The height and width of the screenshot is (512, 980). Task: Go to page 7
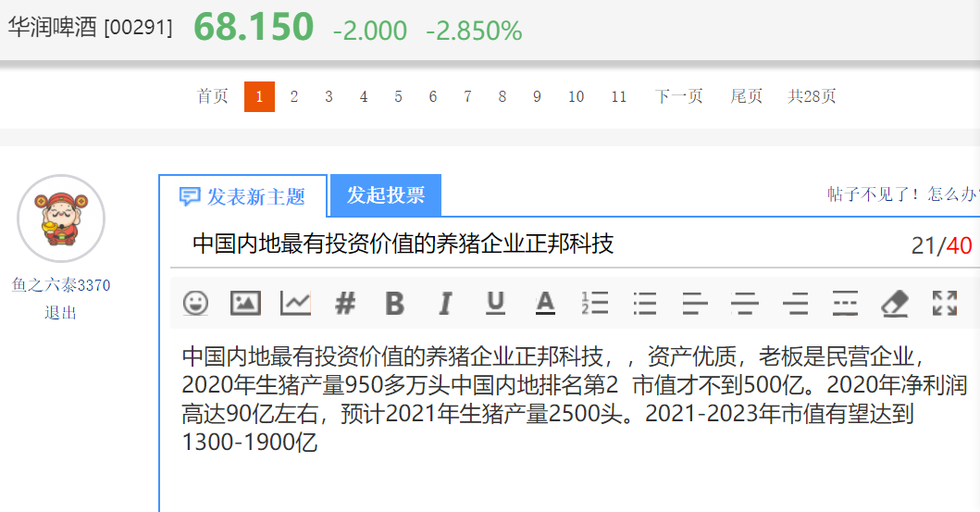[x=467, y=97]
